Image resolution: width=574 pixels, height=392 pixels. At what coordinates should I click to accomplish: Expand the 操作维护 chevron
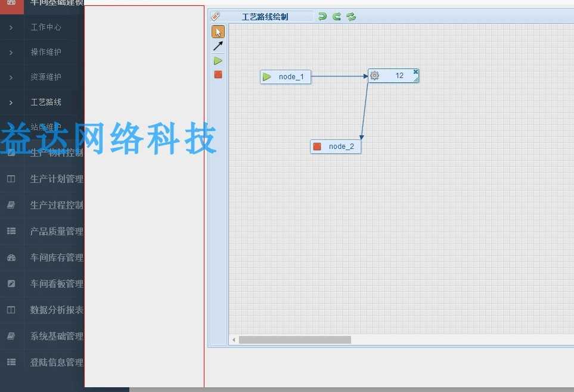click(11, 52)
